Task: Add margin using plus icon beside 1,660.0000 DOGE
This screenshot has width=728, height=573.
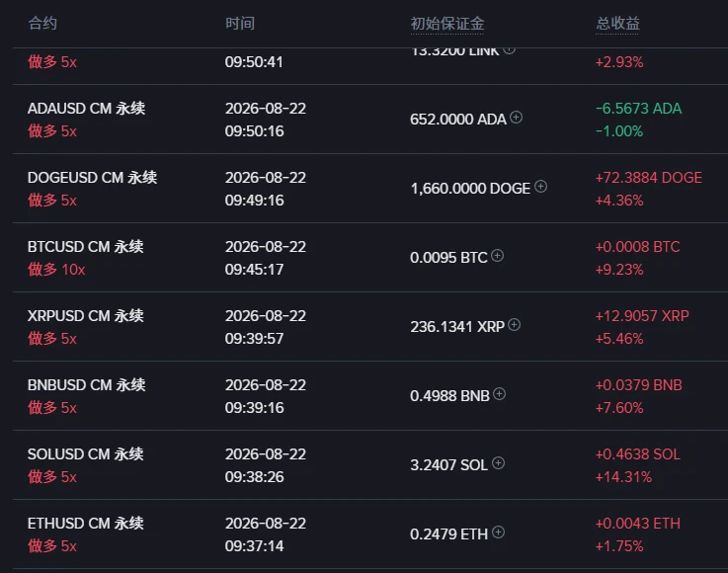Action: tap(540, 187)
